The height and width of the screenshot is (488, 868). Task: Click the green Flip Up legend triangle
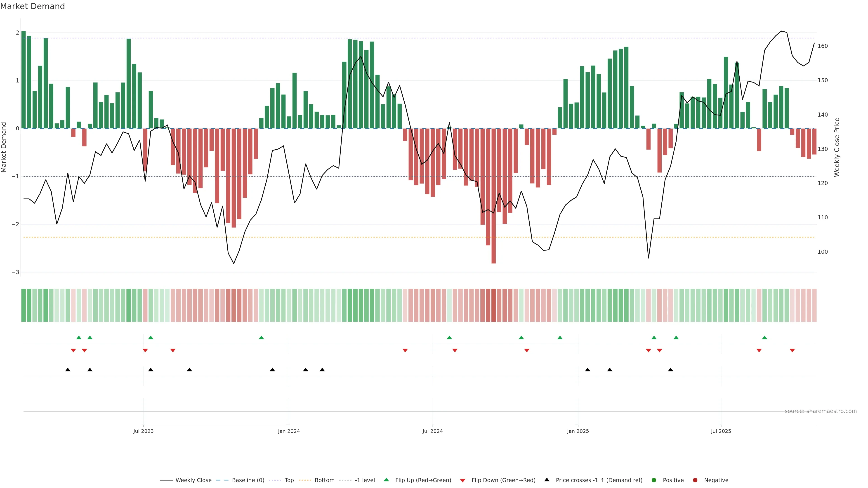[x=387, y=480]
